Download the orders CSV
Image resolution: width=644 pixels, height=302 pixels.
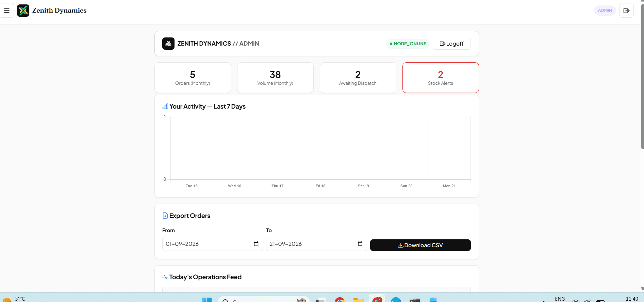420,245
